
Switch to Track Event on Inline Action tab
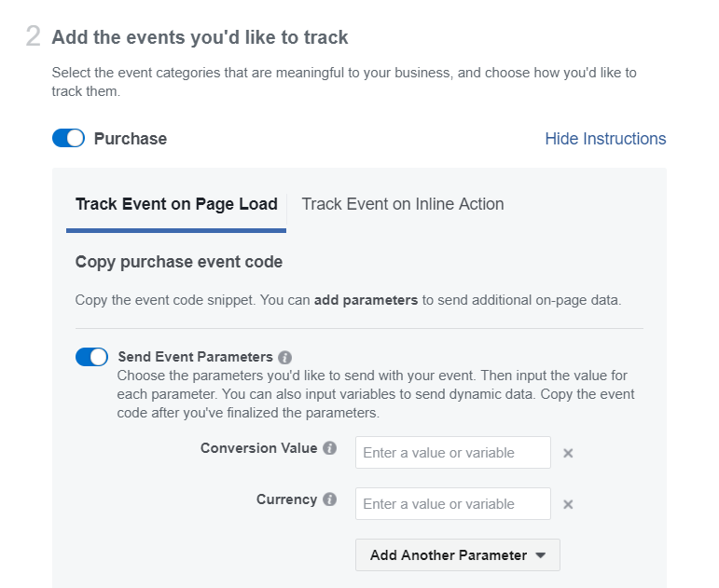point(403,204)
